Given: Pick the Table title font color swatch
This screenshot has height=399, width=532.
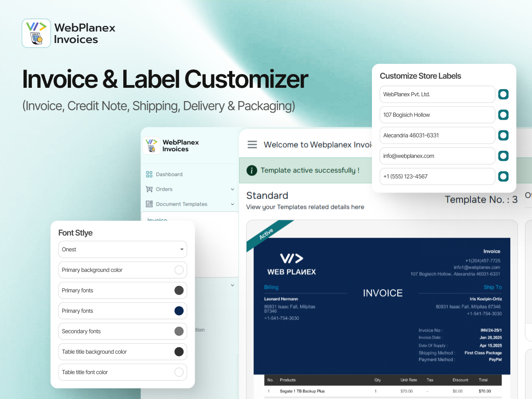Looking at the screenshot, I should [x=179, y=372].
